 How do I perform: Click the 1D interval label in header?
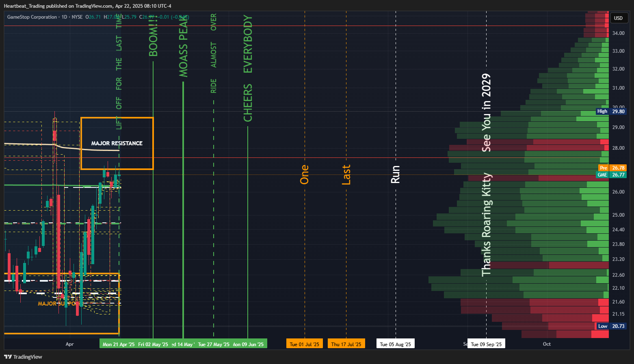[65, 17]
